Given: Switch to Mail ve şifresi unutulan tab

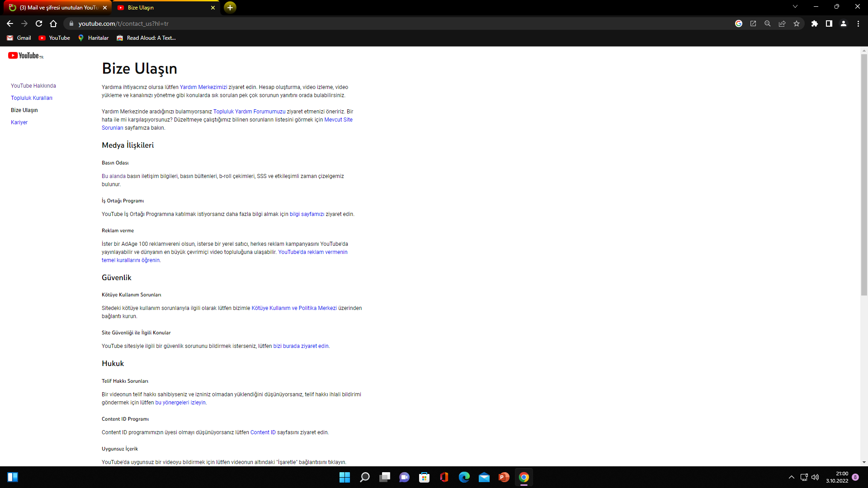Looking at the screenshot, I should pyautogui.click(x=58, y=8).
